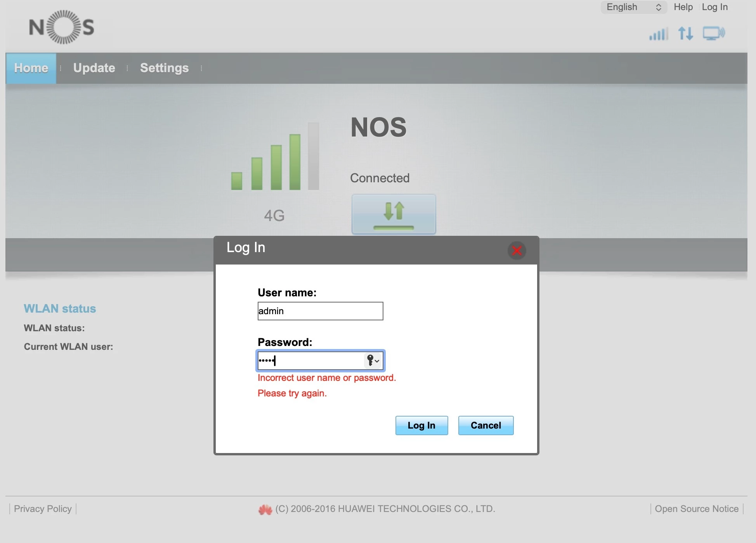Toggle the mobile data connection button
756x543 pixels.
[394, 214]
